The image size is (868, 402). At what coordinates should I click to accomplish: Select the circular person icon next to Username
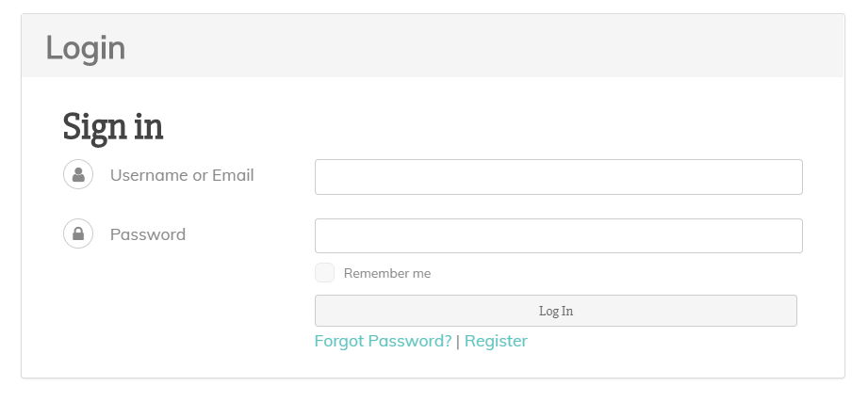click(x=78, y=175)
